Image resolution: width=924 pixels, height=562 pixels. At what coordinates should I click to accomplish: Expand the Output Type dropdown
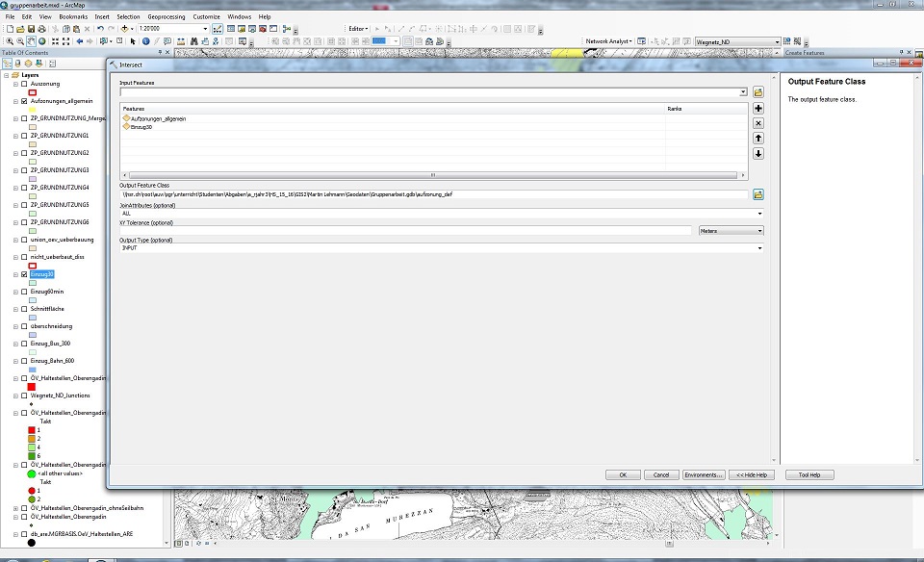coord(759,248)
